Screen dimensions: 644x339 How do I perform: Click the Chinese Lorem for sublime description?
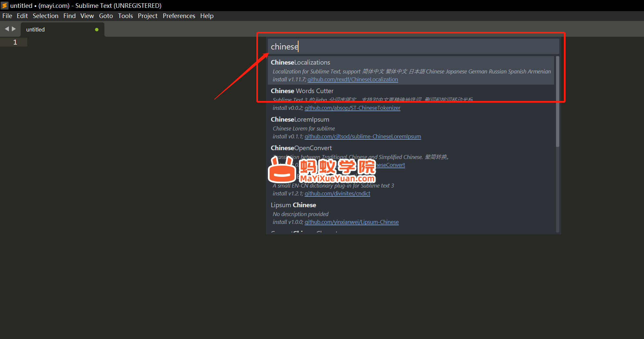point(304,129)
